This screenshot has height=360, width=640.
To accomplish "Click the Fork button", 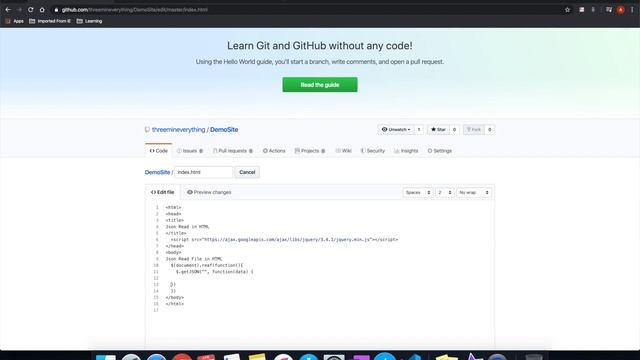I will coord(473,130).
